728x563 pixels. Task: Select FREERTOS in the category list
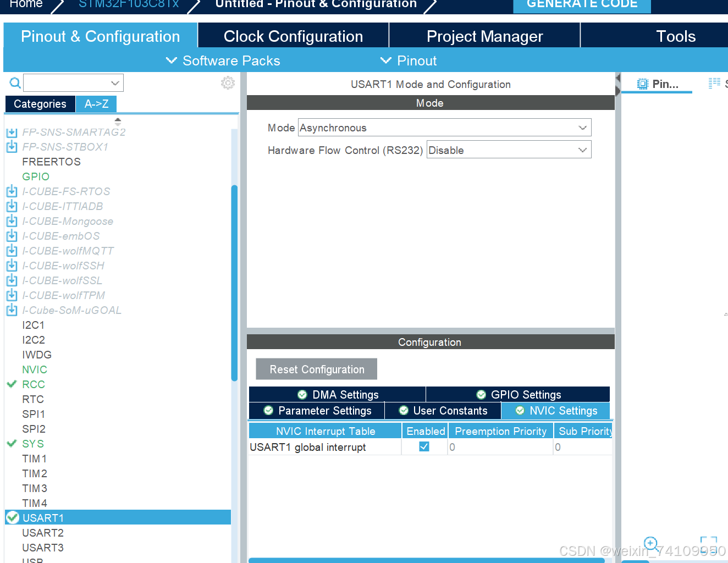(51, 162)
